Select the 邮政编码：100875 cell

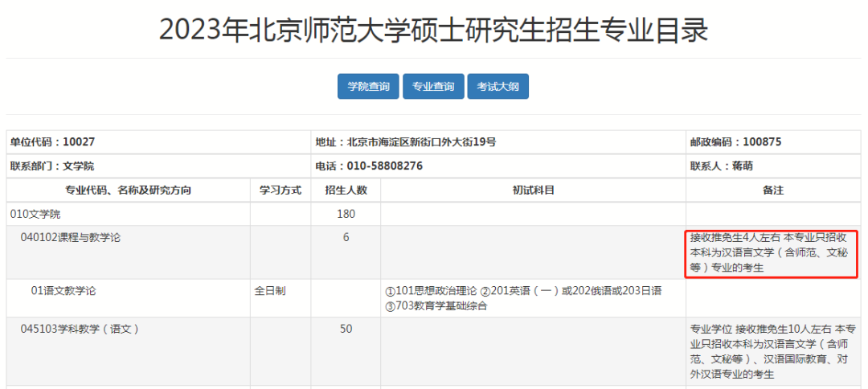pyautogui.click(x=773, y=142)
